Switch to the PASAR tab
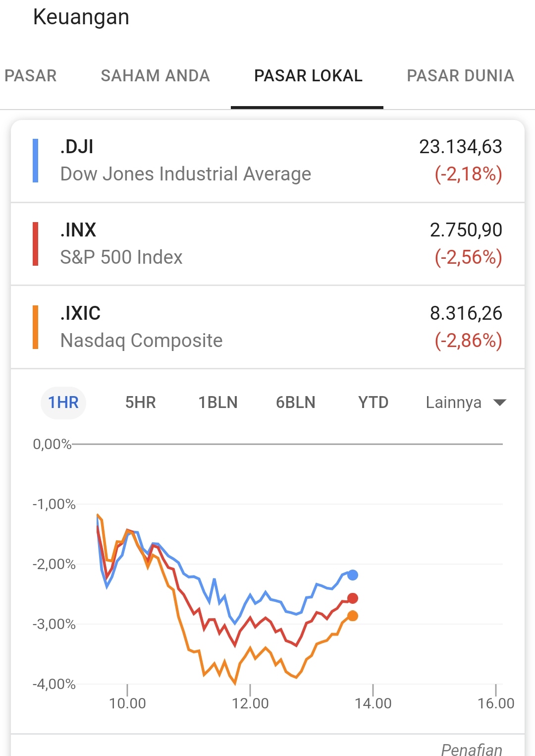Screen dimensions: 535x756 coord(31,76)
